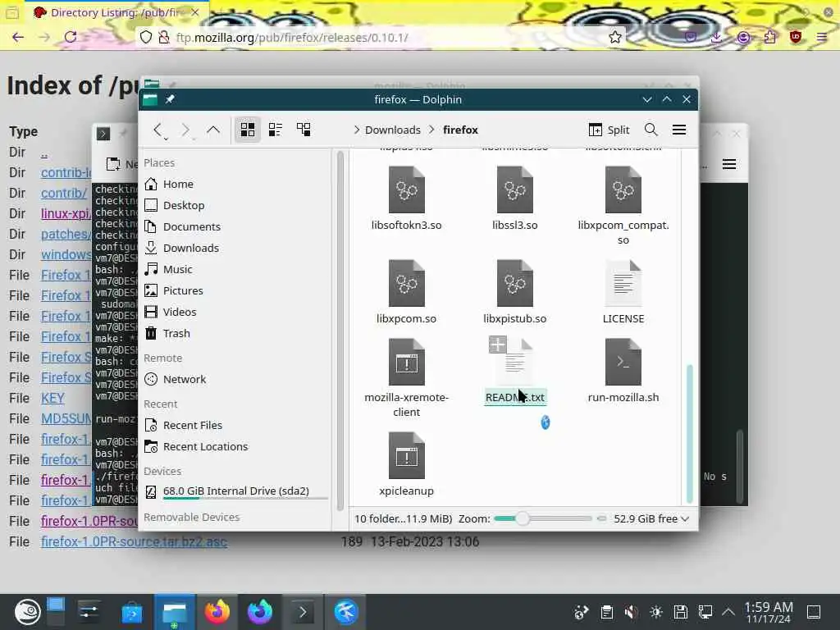This screenshot has width=840, height=630.
Task: Go back in Dolphin navigation
Action: 157,130
